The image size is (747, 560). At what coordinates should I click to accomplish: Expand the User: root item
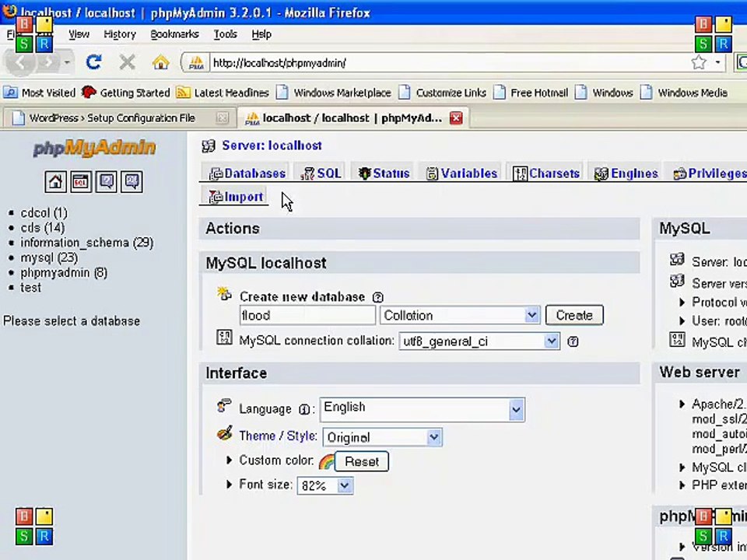click(x=682, y=320)
